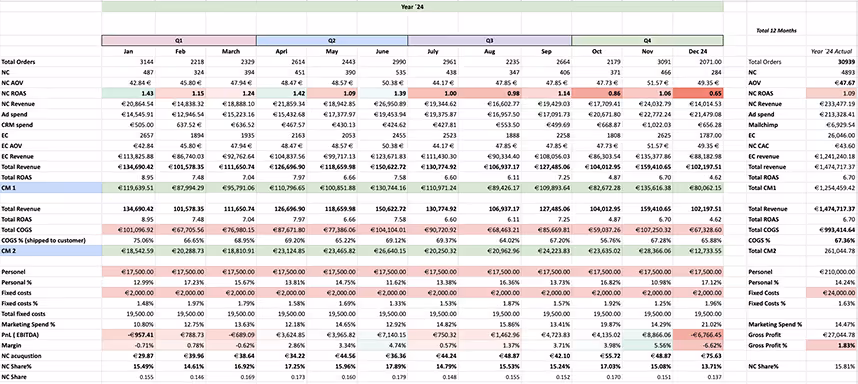The width and height of the screenshot is (858, 384).
Task: Select Oct COGS % cell 56.76%
Action: [x=614, y=240]
